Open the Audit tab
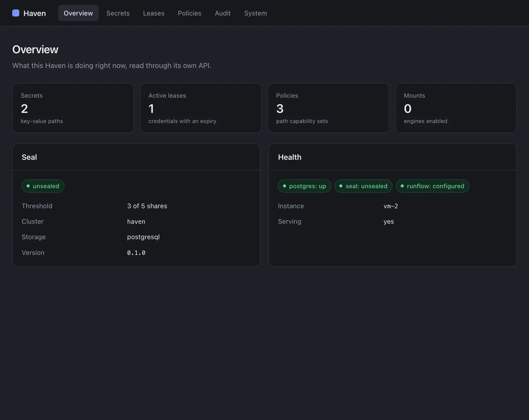The image size is (529, 420). point(222,13)
